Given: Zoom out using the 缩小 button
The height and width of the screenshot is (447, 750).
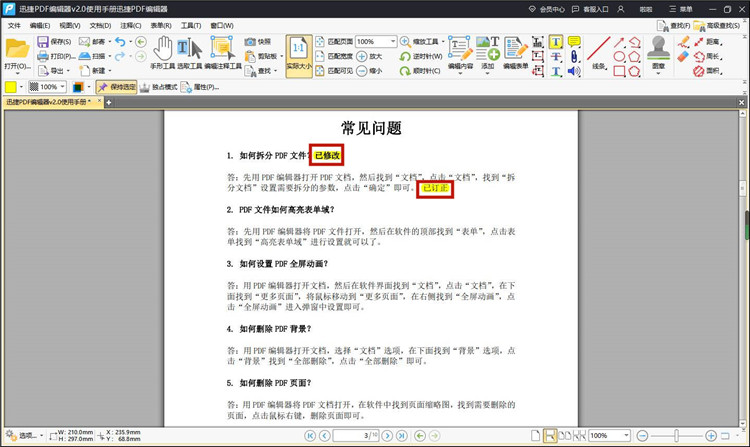Looking at the screenshot, I should pyautogui.click(x=369, y=71).
